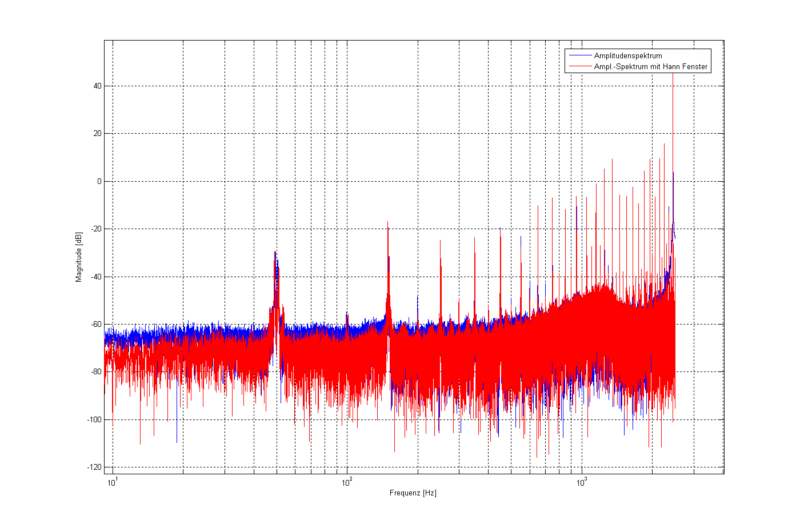Image resolution: width=800 pixels, height=532 pixels.
Task: Click the y-axis tick label '-120'
Action: [94, 467]
